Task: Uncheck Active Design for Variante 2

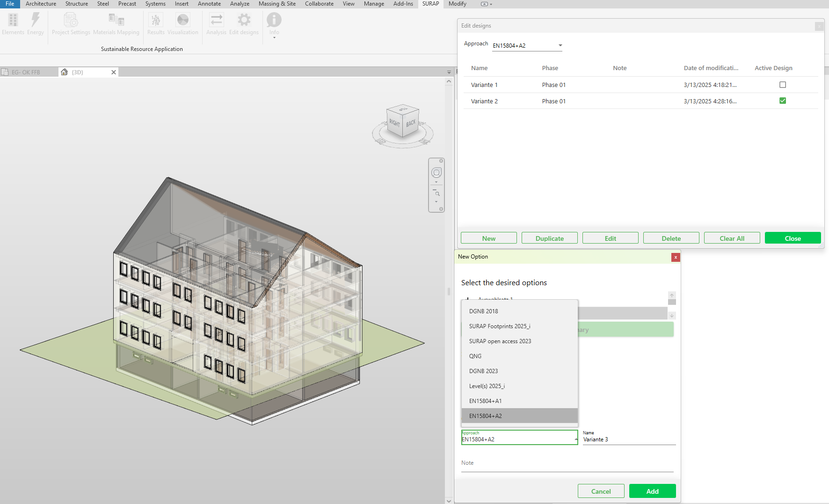Action: [x=783, y=101]
